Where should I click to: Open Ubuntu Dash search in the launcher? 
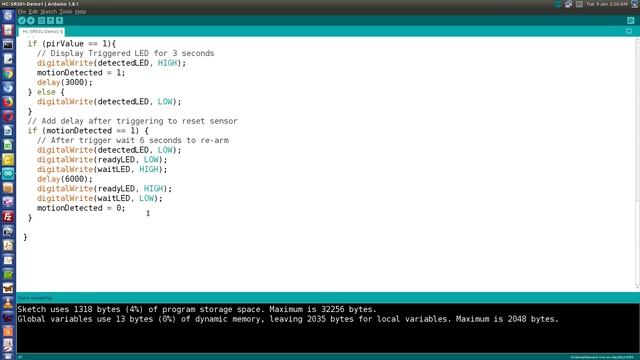click(8, 16)
